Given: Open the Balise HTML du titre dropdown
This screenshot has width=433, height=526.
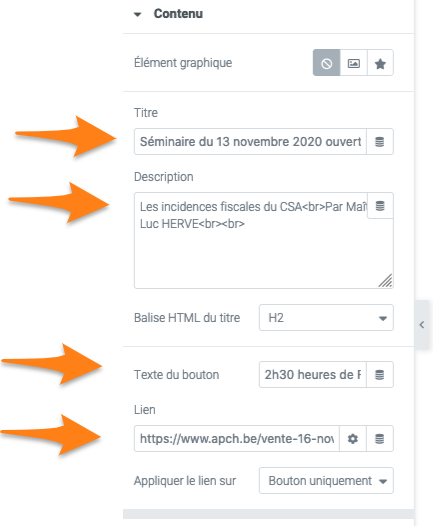Looking at the screenshot, I should pyautogui.click(x=326, y=318).
